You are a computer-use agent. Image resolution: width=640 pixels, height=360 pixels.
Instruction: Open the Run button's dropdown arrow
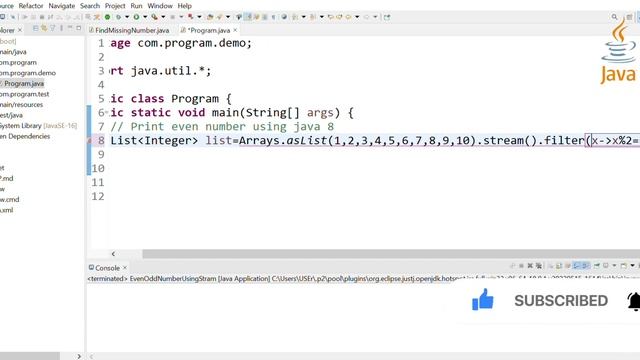pos(145,17)
